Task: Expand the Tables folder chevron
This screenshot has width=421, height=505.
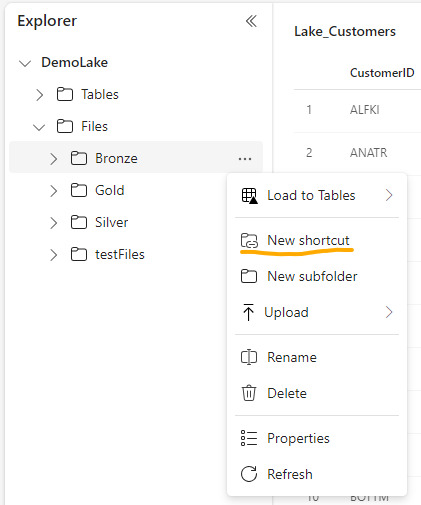Action: tap(39, 95)
